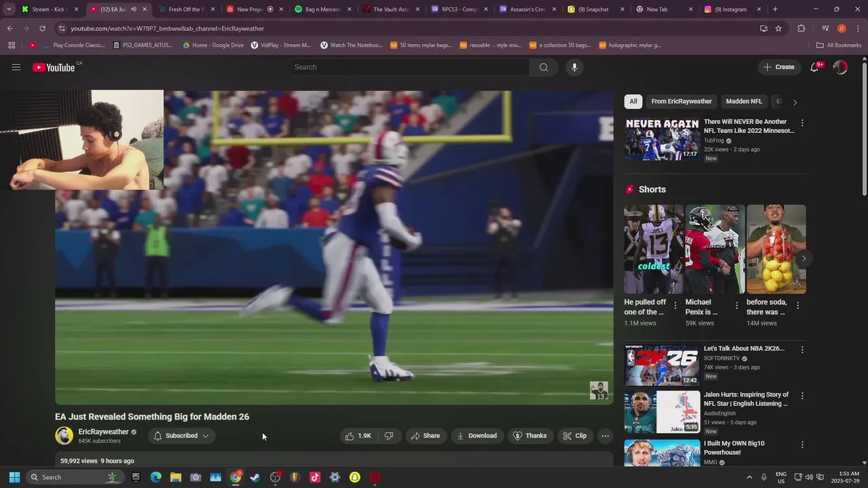Open YouTube notifications bell
Screen dimensions: 868x488
pyautogui.click(x=815, y=67)
